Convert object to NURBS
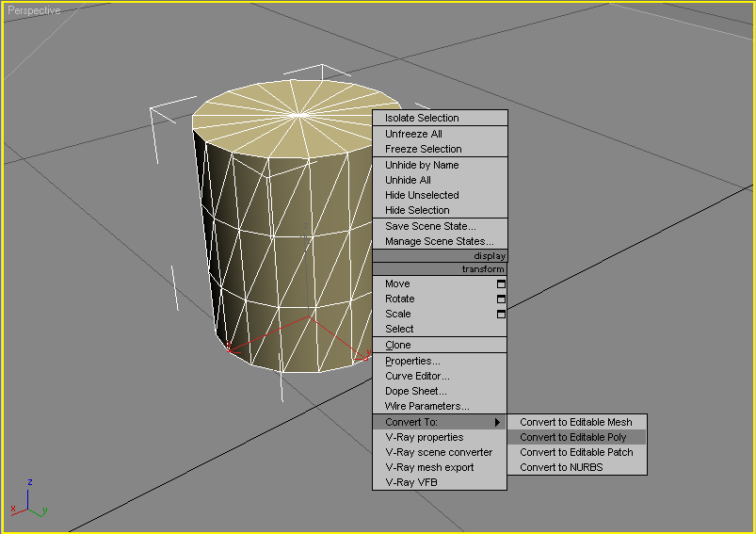 pos(576,467)
